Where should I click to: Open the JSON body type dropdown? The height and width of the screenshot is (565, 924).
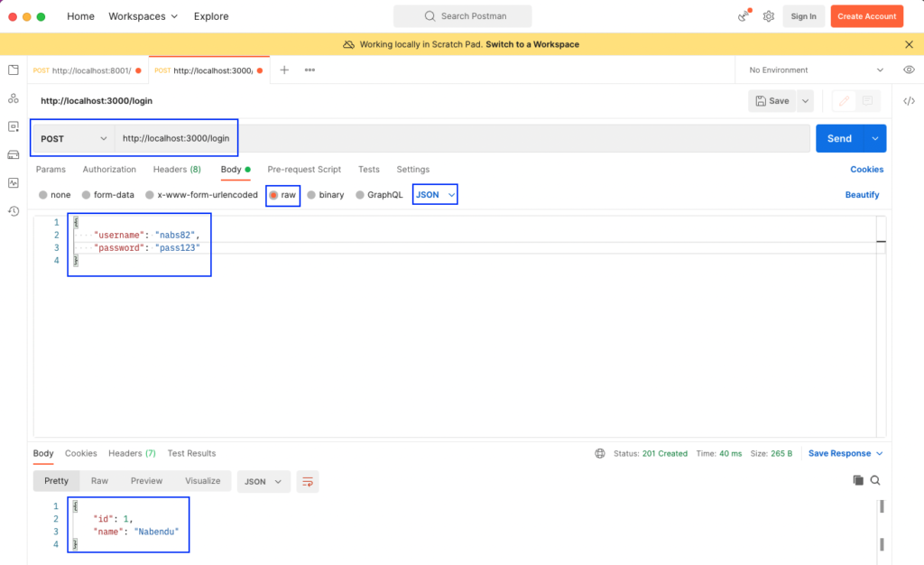click(x=436, y=194)
